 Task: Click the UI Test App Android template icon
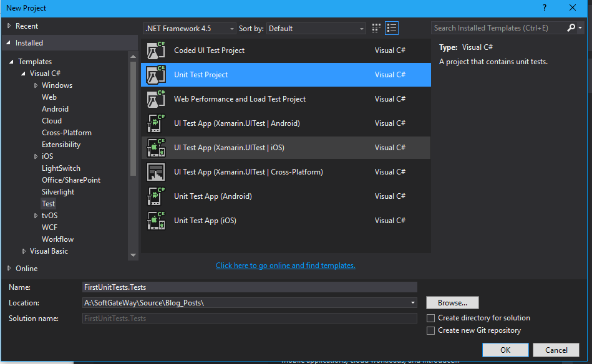click(155, 123)
